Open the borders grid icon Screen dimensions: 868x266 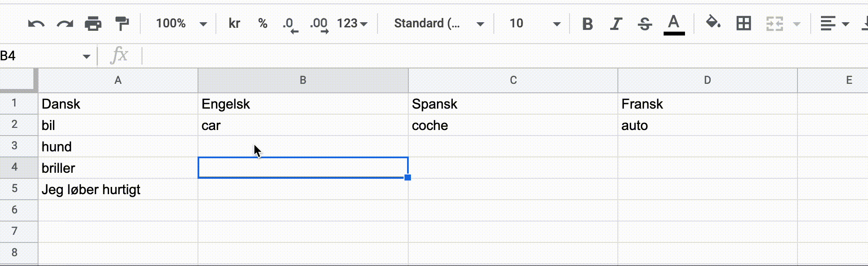click(x=744, y=23)
